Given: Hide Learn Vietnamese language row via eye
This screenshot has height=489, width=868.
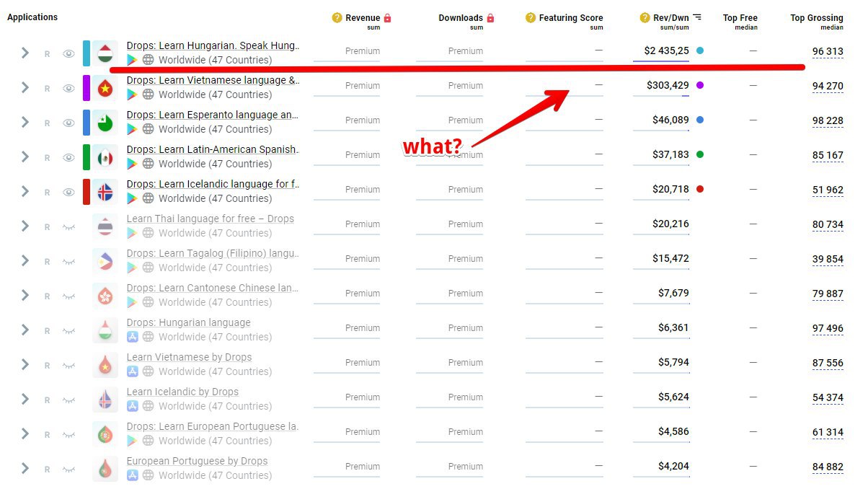Looking at the screenshot, I should click(68, 88).
